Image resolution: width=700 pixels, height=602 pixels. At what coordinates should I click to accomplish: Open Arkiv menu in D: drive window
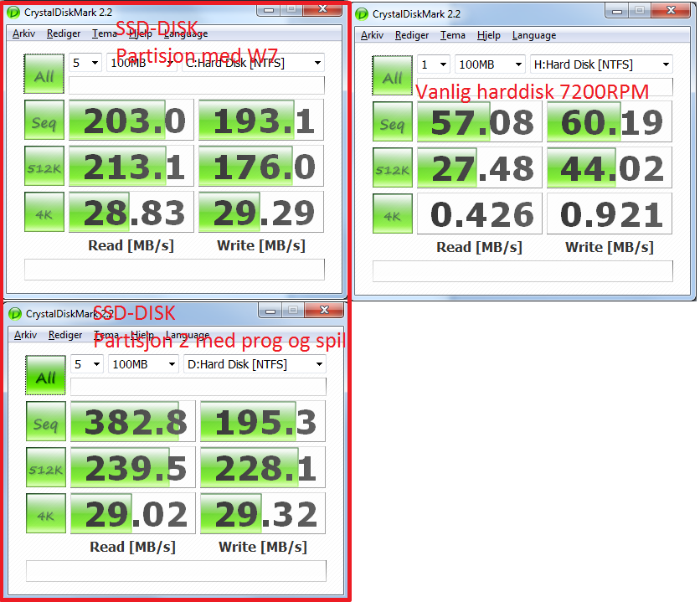tap(25, 335)
